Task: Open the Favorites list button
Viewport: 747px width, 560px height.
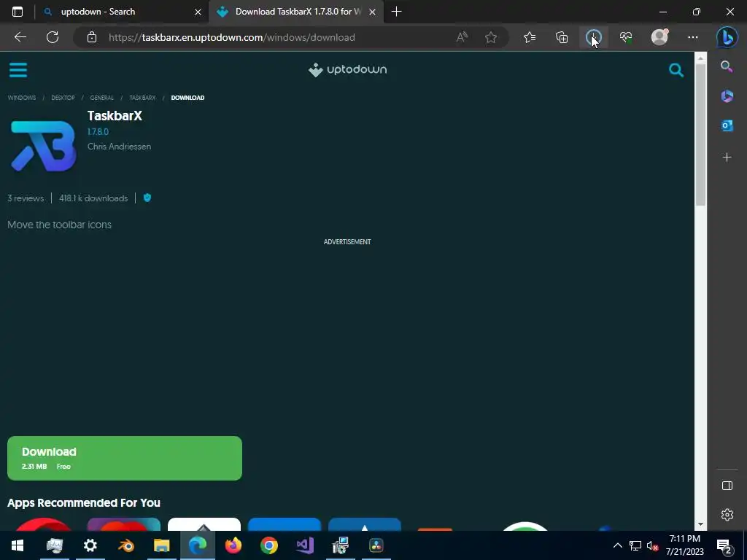Action: (530, 37)
